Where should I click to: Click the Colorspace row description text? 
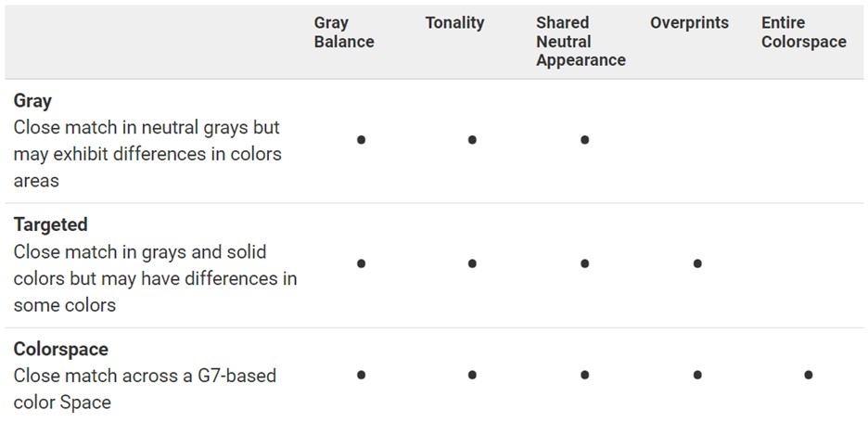(x=144, y=390)
